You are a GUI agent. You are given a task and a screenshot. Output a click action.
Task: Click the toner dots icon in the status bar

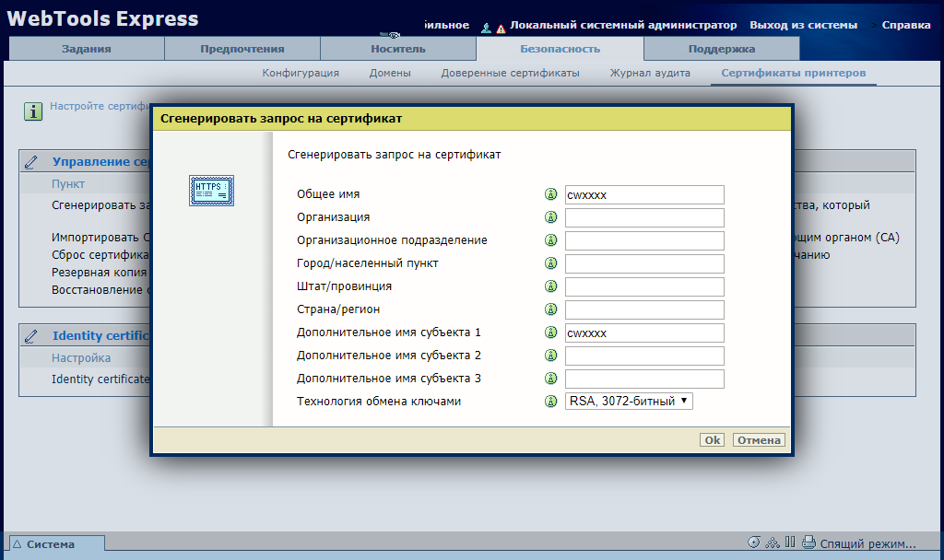[x=773, y=542]
